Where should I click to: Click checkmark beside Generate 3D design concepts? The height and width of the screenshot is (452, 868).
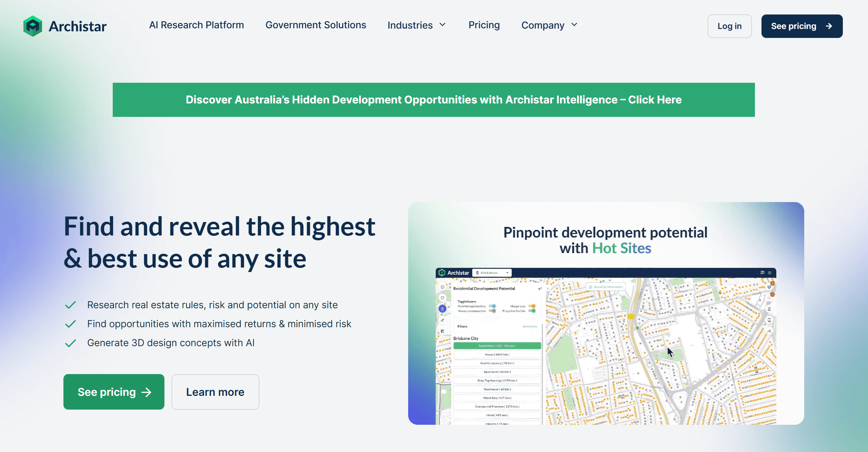70,343
